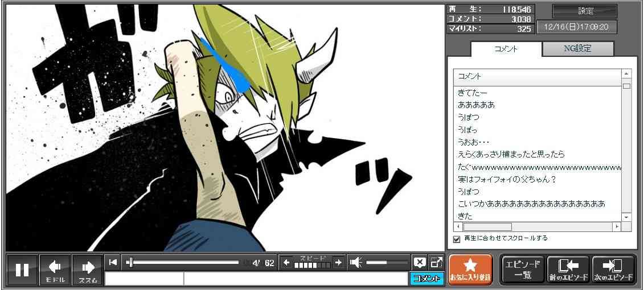Pause playback with the pause button
Screen dimensions: 644x290
pyautogui.click(x=22, y=270)
